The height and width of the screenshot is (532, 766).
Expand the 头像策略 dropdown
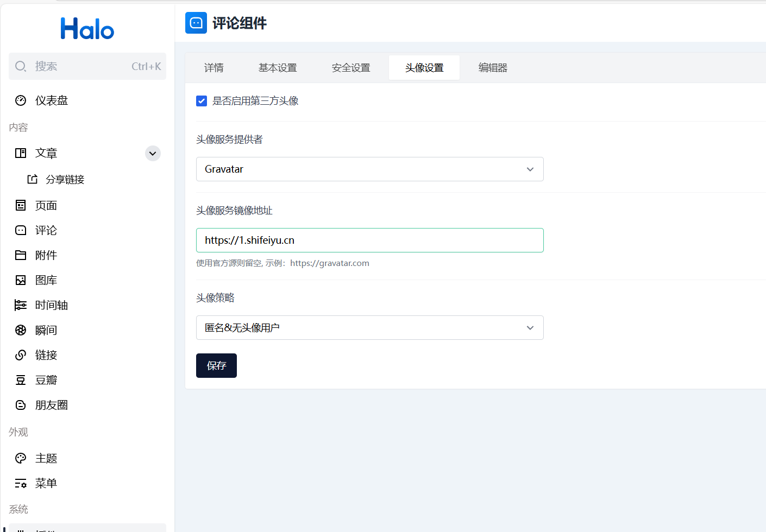[x=369, y=328]
